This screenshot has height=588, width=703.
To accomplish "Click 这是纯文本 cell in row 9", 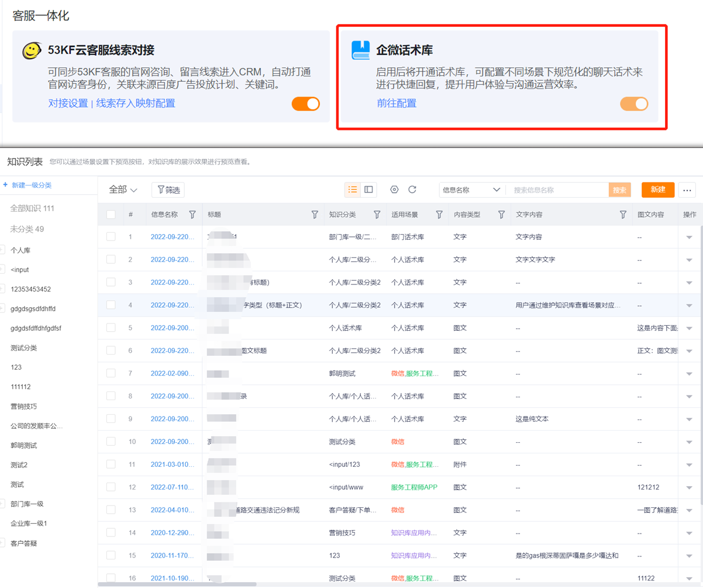I will [x=532, y=419].
